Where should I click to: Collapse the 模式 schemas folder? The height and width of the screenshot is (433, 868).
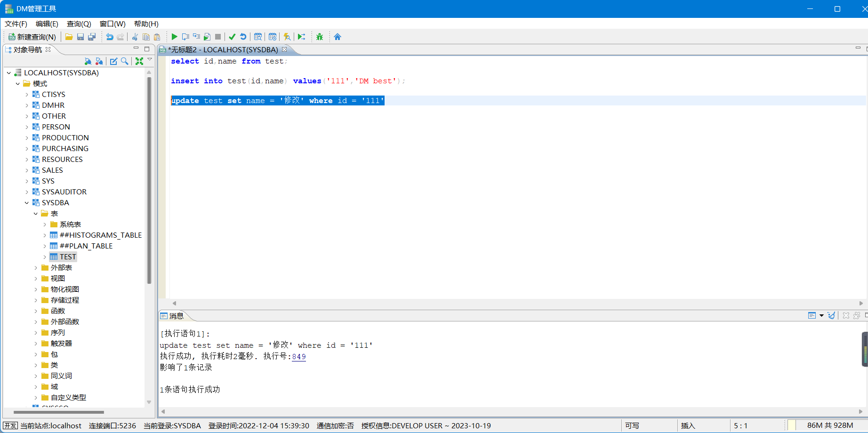click(18, 83)
